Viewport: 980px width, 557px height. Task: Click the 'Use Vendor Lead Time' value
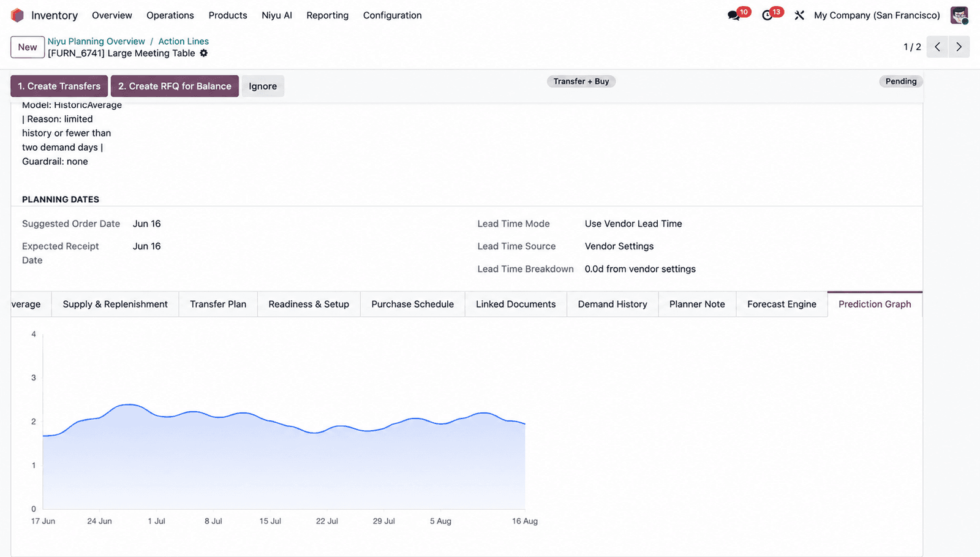633,224
